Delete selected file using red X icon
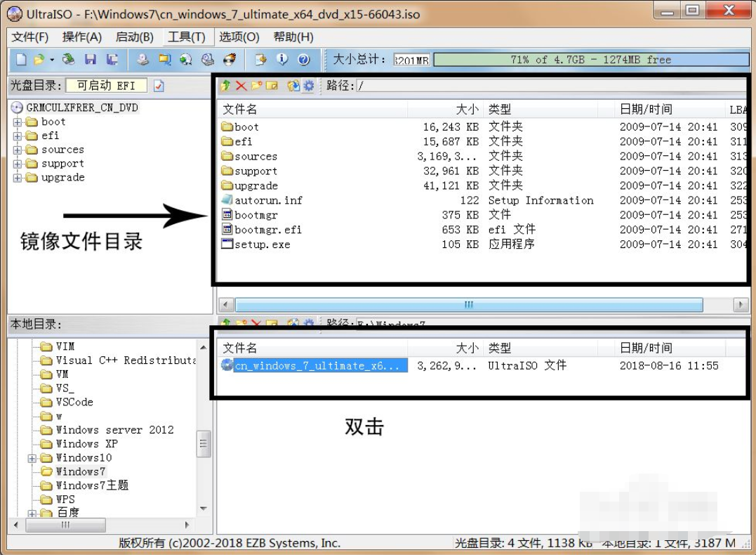Viewport: 756px width, 555px height. pos(241,85)
